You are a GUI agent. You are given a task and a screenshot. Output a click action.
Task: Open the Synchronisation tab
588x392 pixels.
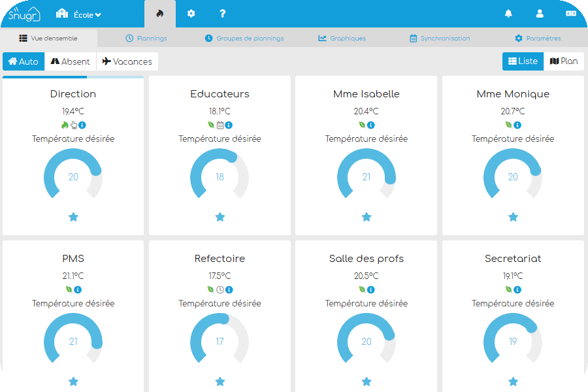pyautogui.click(x=440, y=39)
